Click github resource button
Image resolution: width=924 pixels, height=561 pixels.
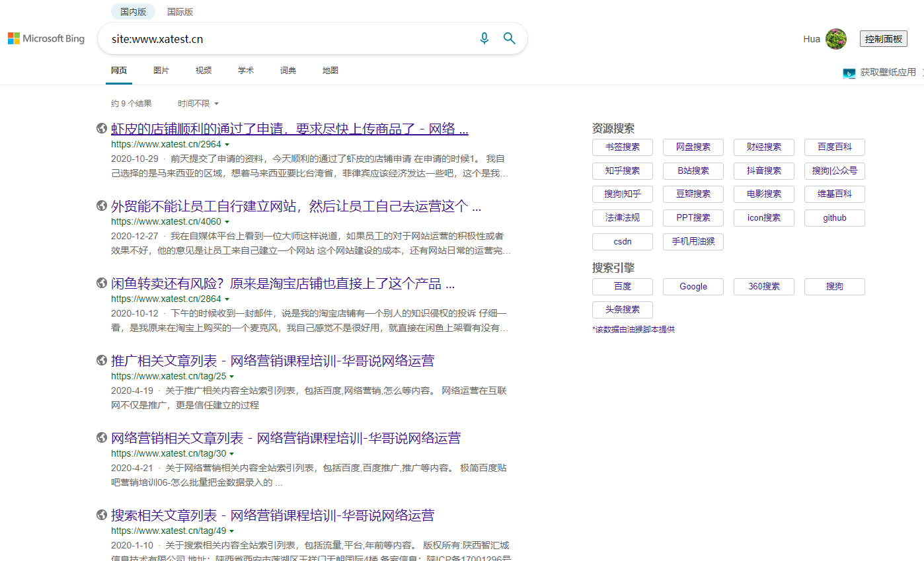click(835, 218)
